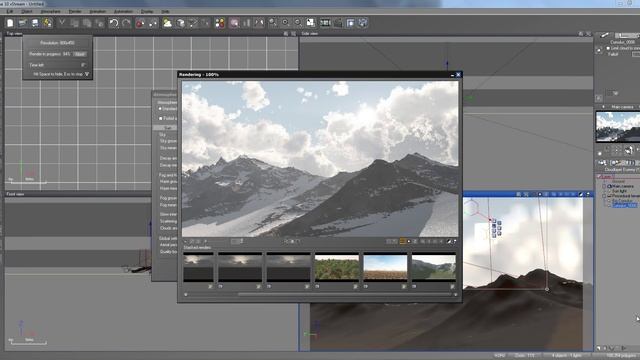
Task: Click the black-and-white view toggle icon
Action: pyautogui.click(x=311, y=23)
